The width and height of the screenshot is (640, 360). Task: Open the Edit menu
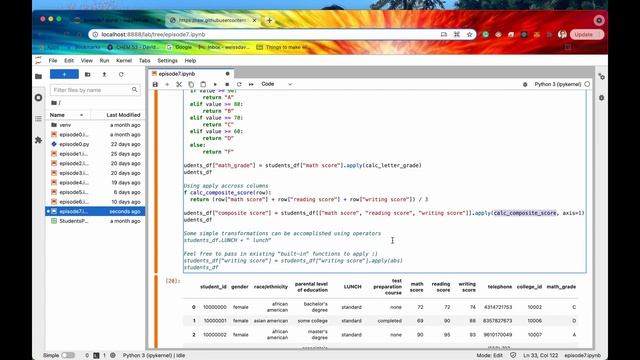pos(69,60)
